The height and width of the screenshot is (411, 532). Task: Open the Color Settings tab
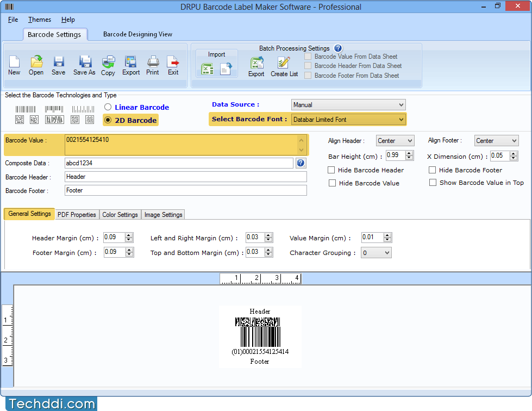tap(120, 215)
